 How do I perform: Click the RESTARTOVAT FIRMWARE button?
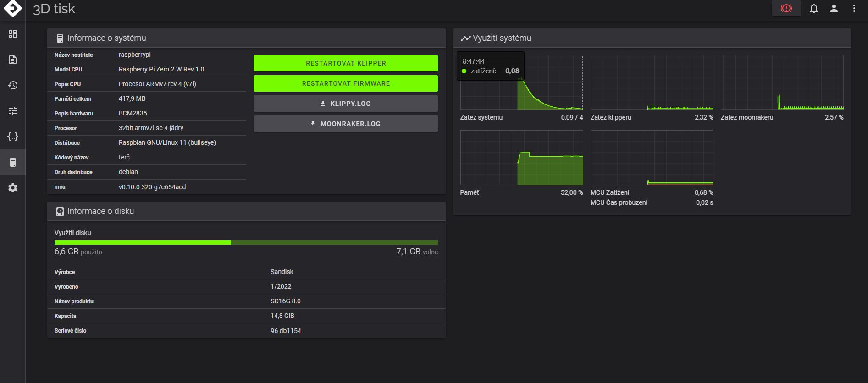[x=346, y=83]
